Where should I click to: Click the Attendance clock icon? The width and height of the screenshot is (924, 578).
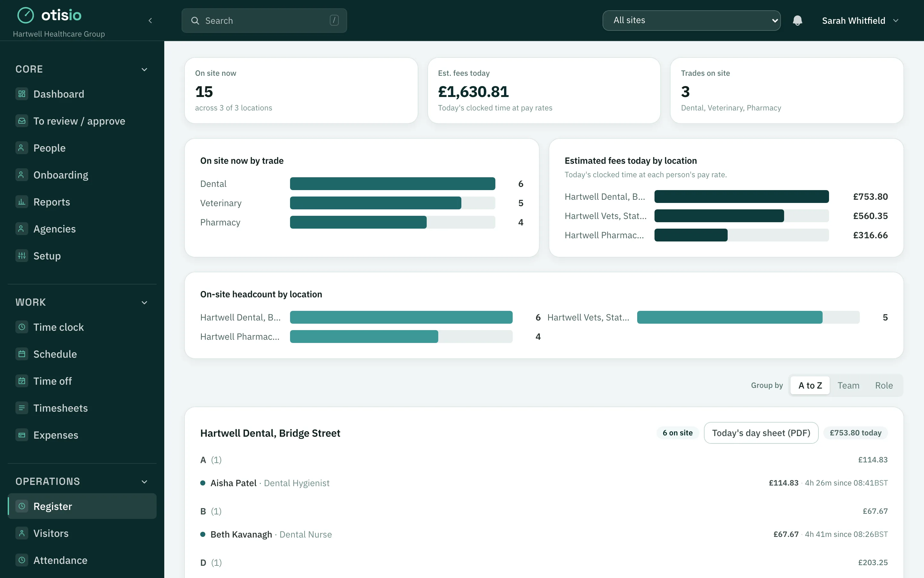[22, 560]
